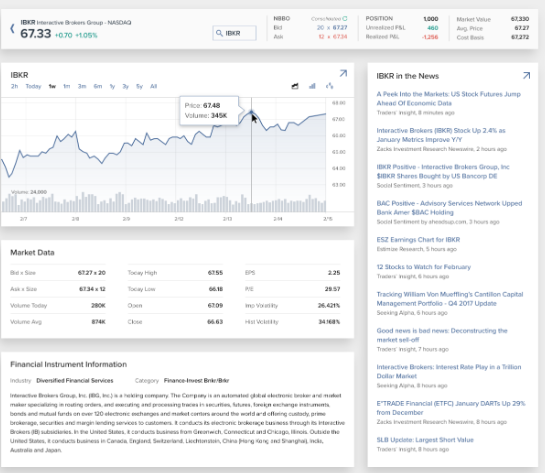Select the 1y chart range
This screenshot has width=545, height=473.
[x=112, y=86]
